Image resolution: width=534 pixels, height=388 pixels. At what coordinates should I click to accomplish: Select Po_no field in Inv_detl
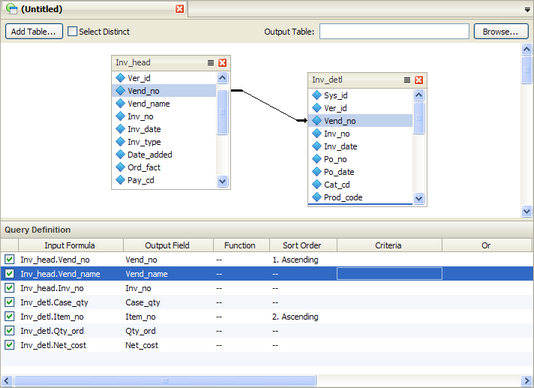click(361, 159)
